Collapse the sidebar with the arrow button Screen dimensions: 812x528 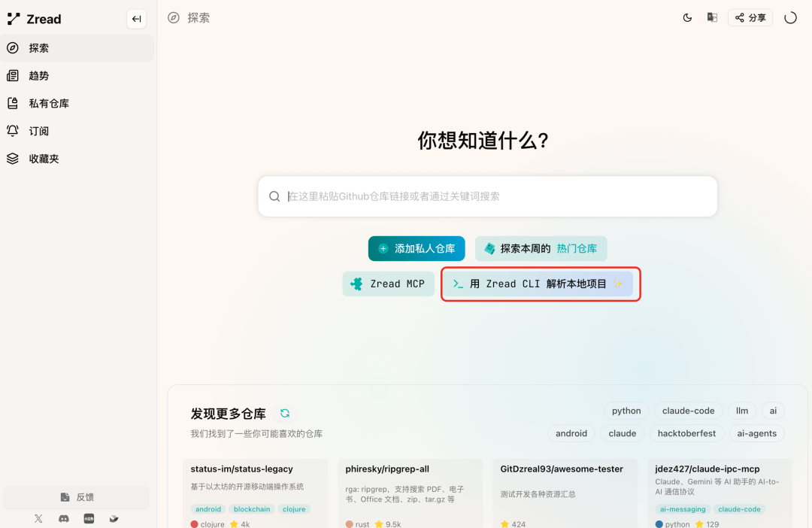136,19
